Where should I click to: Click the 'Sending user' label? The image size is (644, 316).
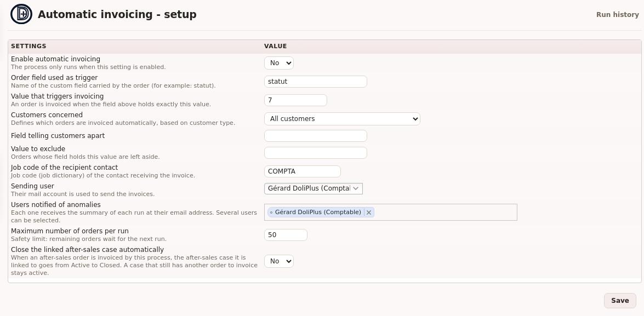click(x=32, y=186)
